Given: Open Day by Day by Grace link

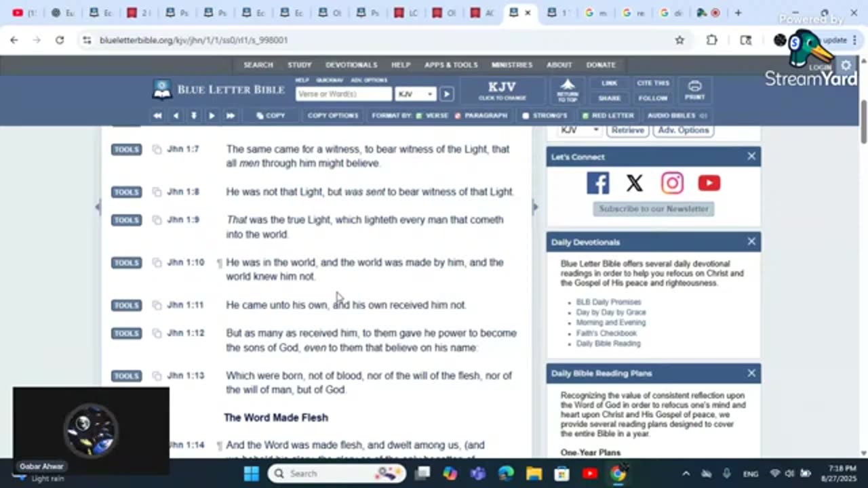Looking at the screenshot, I should (611, 312).
